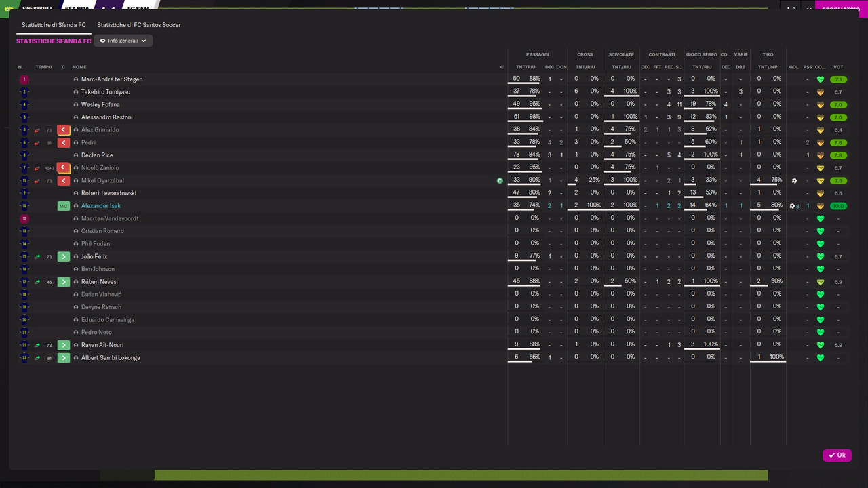Open Alexander Isak's player profile link
The height and width of the screenshot is (488, 868).
click(101, 206)
